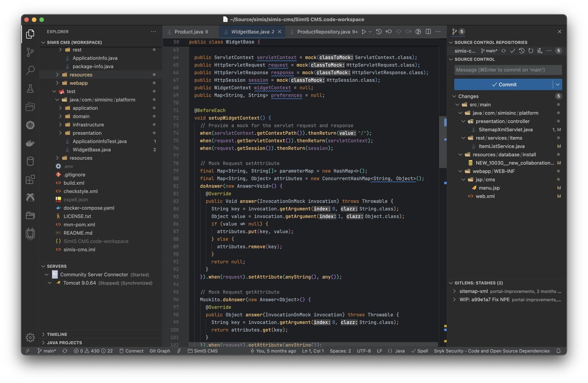Viewport: 588px width, 383px height.
Task: Open Run Java dropdown arrow
Action: pyautogui.click(x=370, y=32)
